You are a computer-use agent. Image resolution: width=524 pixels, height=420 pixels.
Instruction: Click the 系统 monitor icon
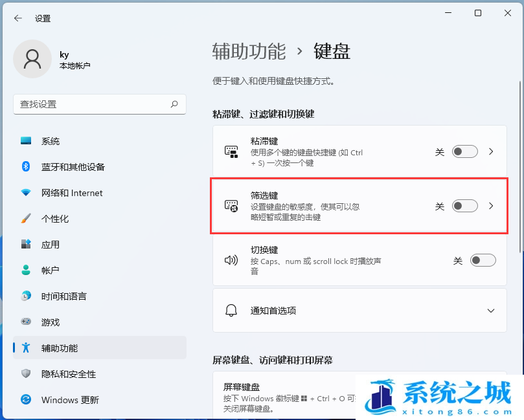coord(26,140)
